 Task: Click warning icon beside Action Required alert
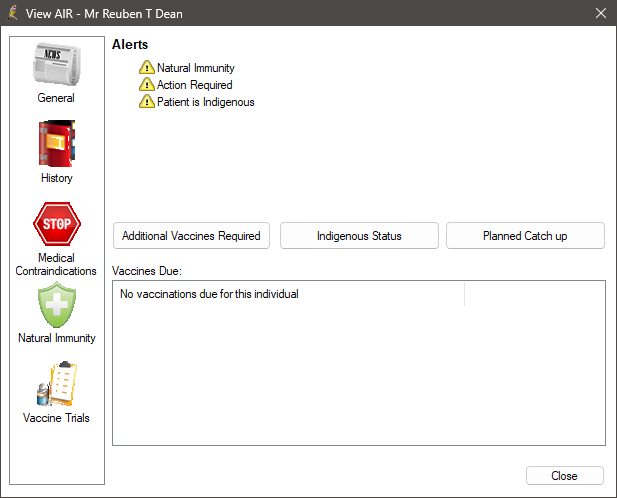tap(147, 85)
